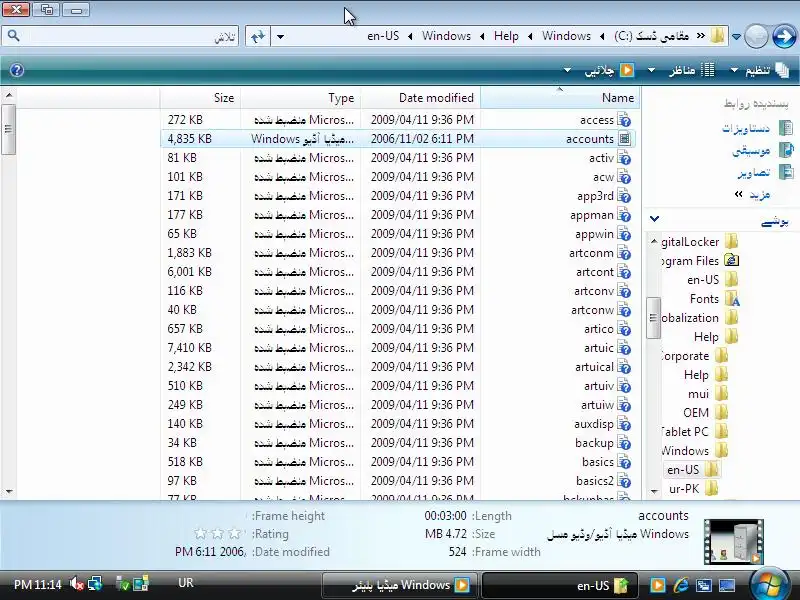800x600 pixels.
Task: Click the appman help file icon
Action: [x=624, y=215]
